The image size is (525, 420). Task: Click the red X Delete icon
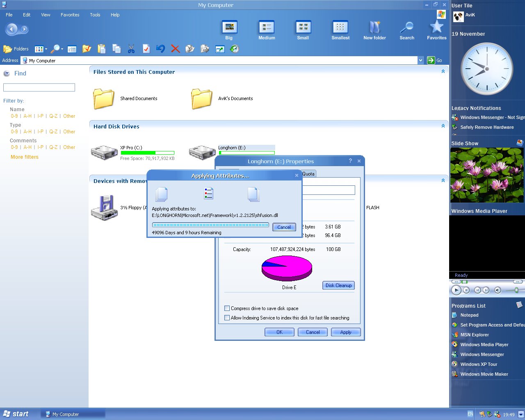[175, 49]
